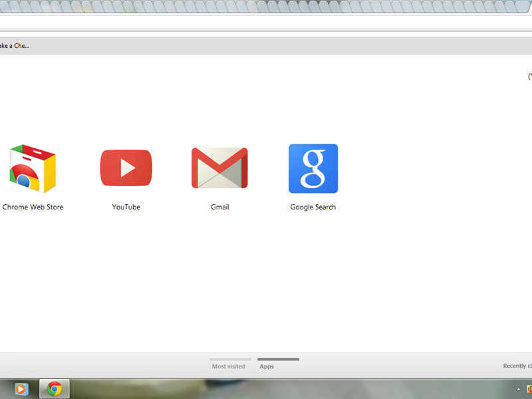Select the Apps view

point(267,366)
